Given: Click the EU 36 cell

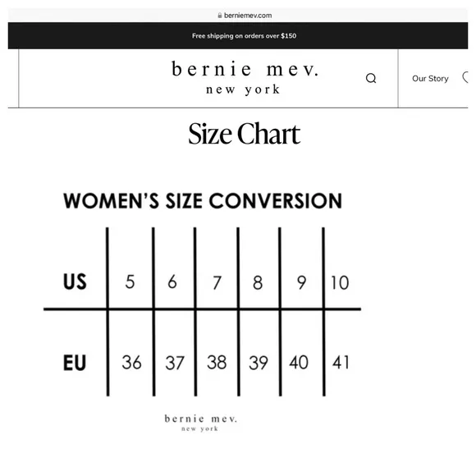Looking at the screenshot, I should click(x=131, y=362).
